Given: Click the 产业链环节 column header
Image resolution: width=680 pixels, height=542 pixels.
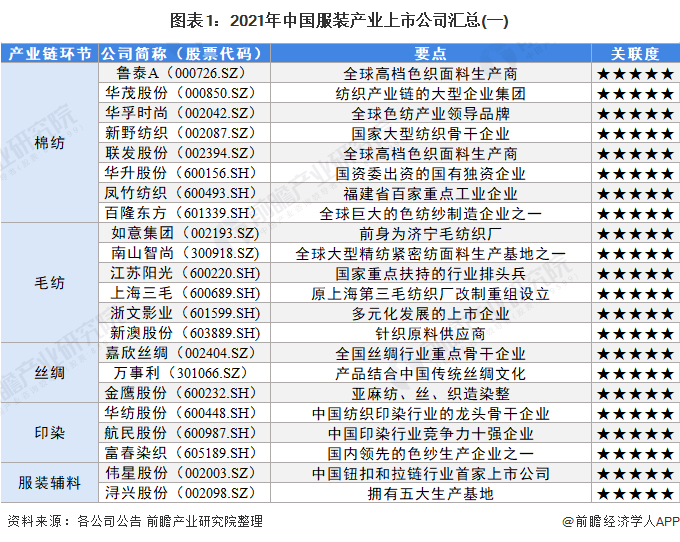Looking at the screenshot, I should pos(49,54).
